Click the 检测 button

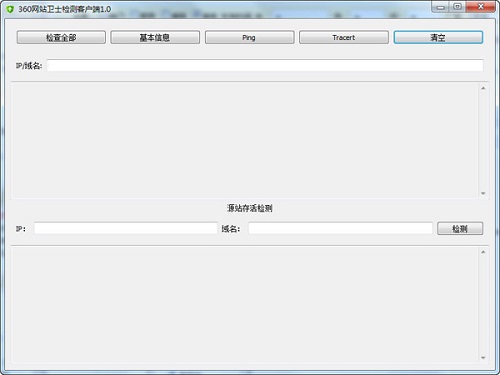point(460,229)
